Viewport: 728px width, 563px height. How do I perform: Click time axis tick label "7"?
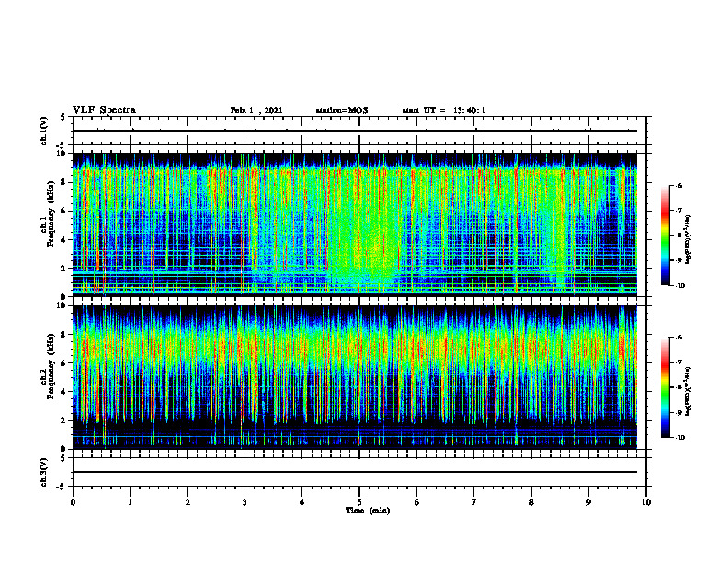pyautogui.click(x=474, y=502)
